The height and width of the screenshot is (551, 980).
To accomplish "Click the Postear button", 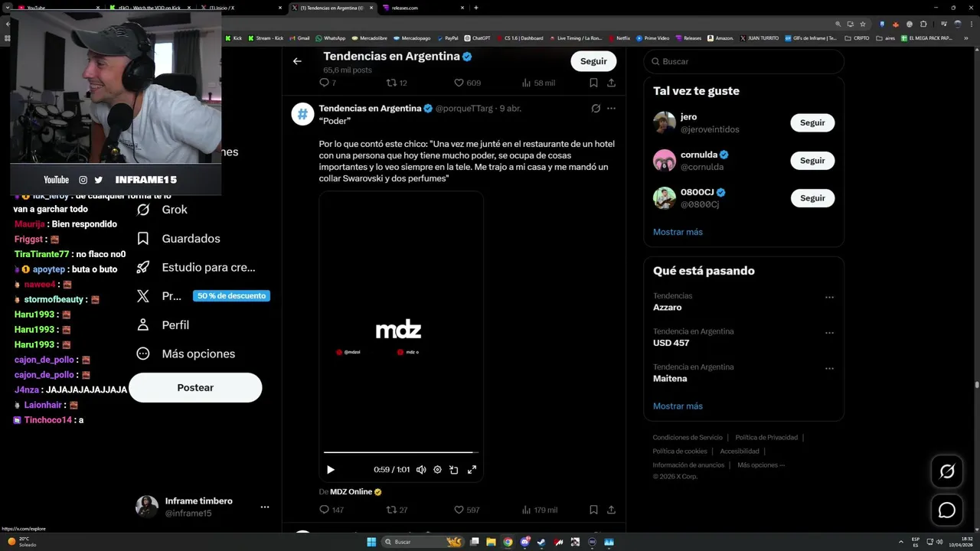I will [x=195, y=388].
